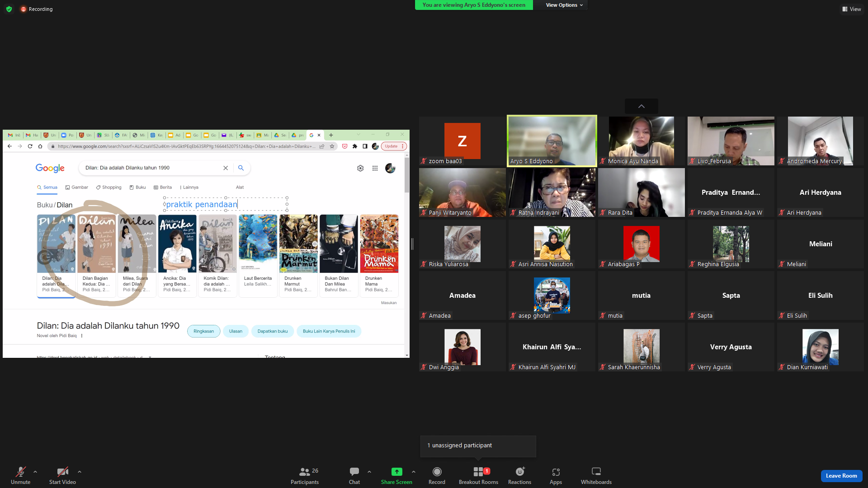Bookmark this page with the star icon
The image size is (868, 488).
coord(332,146)
